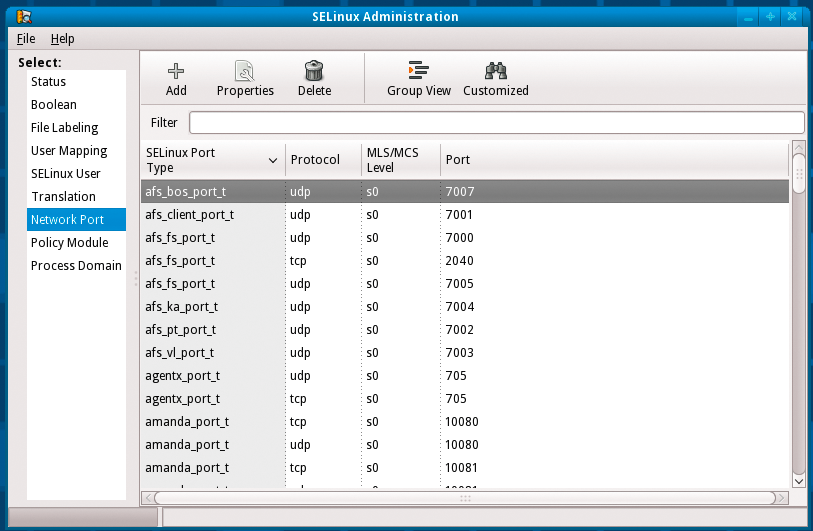Select Translation in the sidebar
The image size is (813, 531).
click(x=76, y=197)
